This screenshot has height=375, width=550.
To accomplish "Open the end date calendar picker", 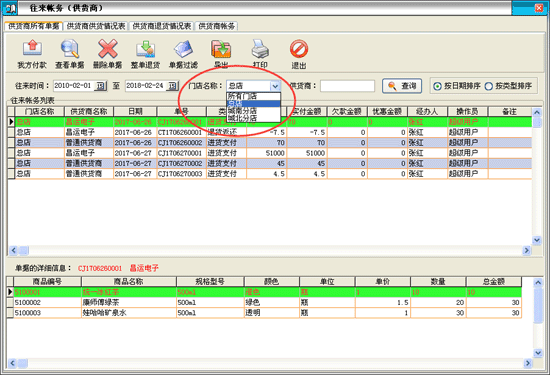I will pos(173,86).
